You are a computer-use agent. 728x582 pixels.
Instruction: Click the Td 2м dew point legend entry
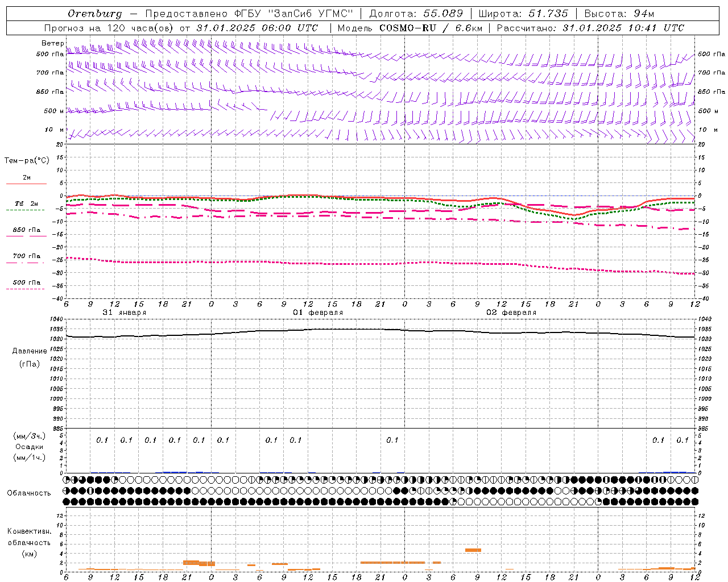coord(26,203)
